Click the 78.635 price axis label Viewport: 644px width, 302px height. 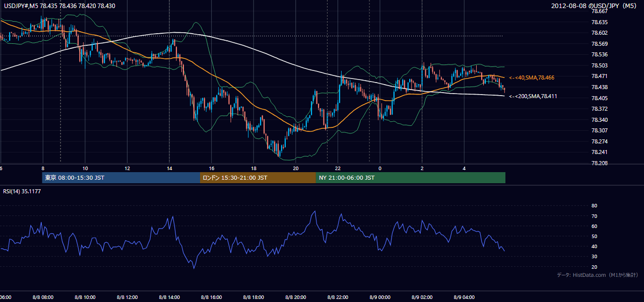coord(600,22)
